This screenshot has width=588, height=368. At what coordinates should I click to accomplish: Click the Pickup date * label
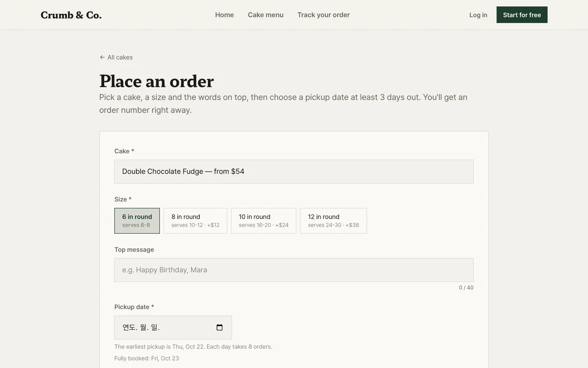point(134,307)
